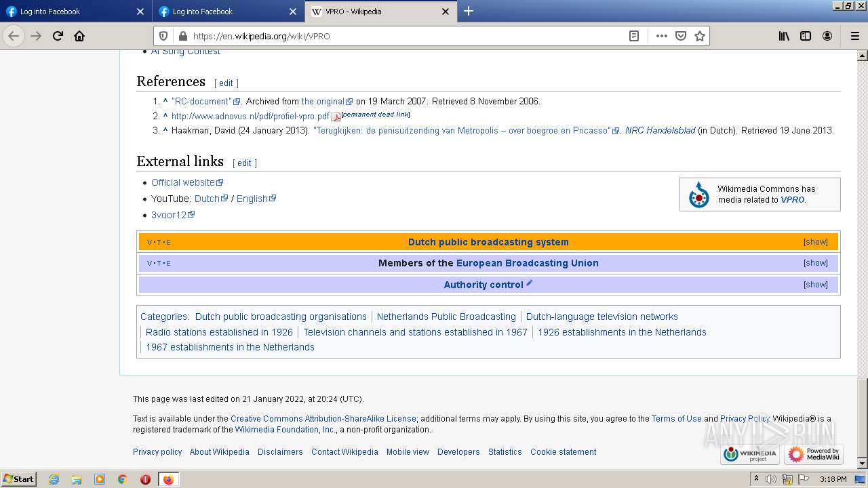The height and width of the screenshot is (488, 868).
Task: Switch to second Log into Facebook tab
Action: [227, 12]
